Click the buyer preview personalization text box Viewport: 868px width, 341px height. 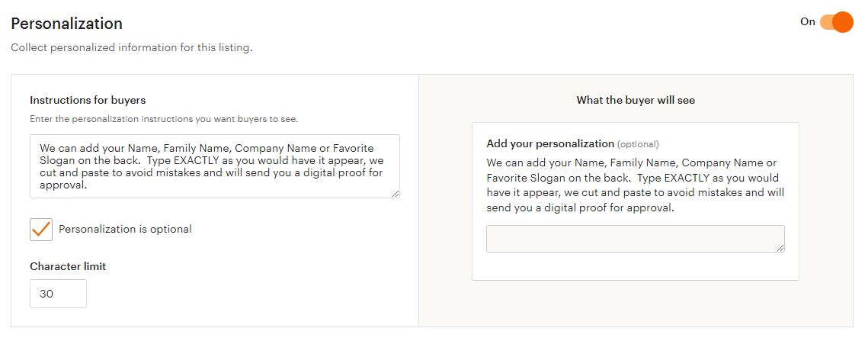[635, 238]
